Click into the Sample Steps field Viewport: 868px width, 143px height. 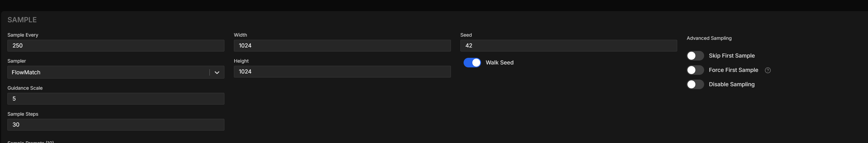coord(116,125)
